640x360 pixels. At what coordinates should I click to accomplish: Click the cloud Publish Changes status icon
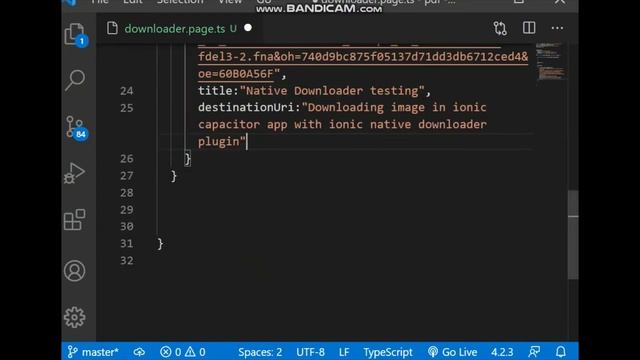[x=139, y=352]
